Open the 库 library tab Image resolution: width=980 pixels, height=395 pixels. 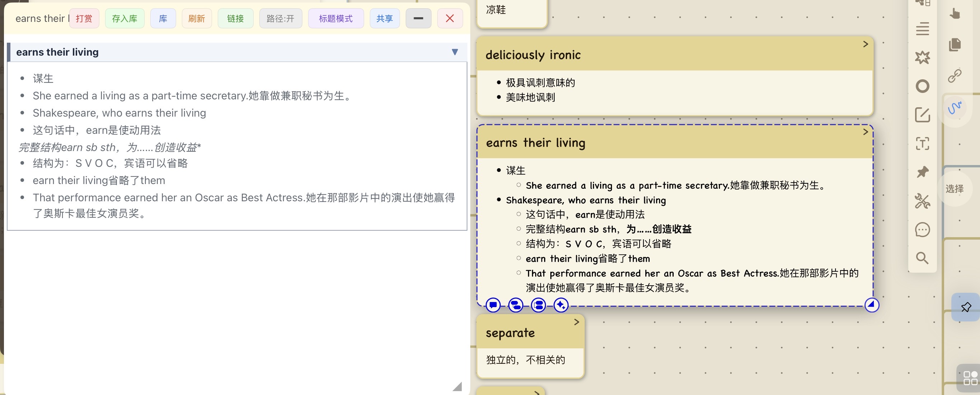click(163, 19)
